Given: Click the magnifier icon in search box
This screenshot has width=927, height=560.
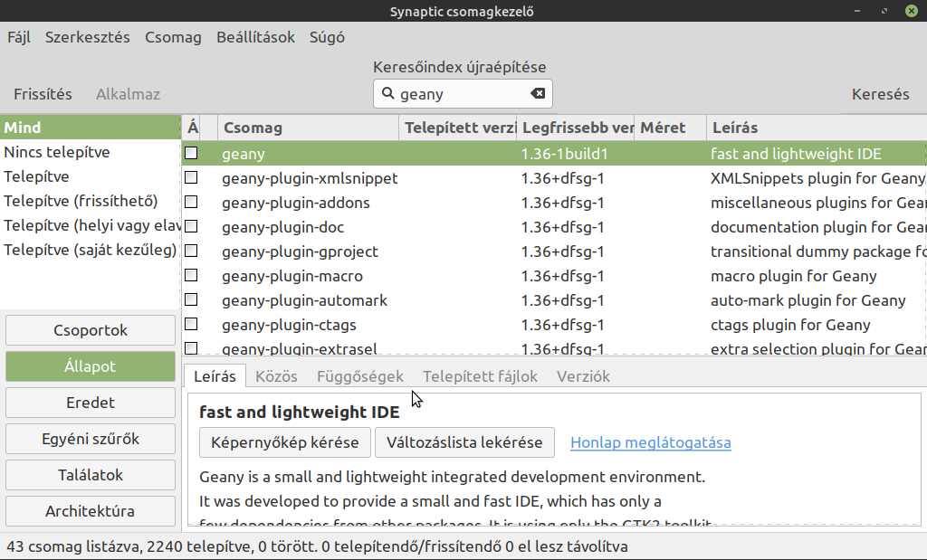Looking at the screenshot, I should pyautogui.click(x=387, y=93).
